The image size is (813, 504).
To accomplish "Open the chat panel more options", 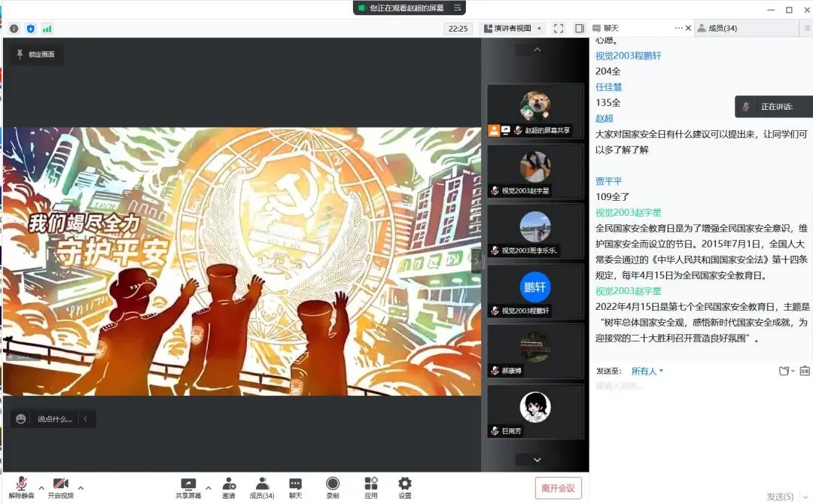I will [x=678, y=28].
